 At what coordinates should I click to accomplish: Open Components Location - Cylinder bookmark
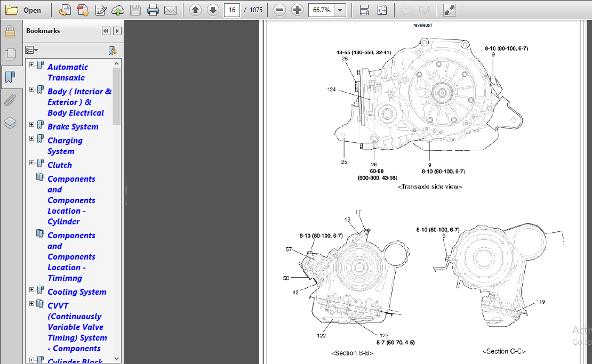click(x=71, y=200)
